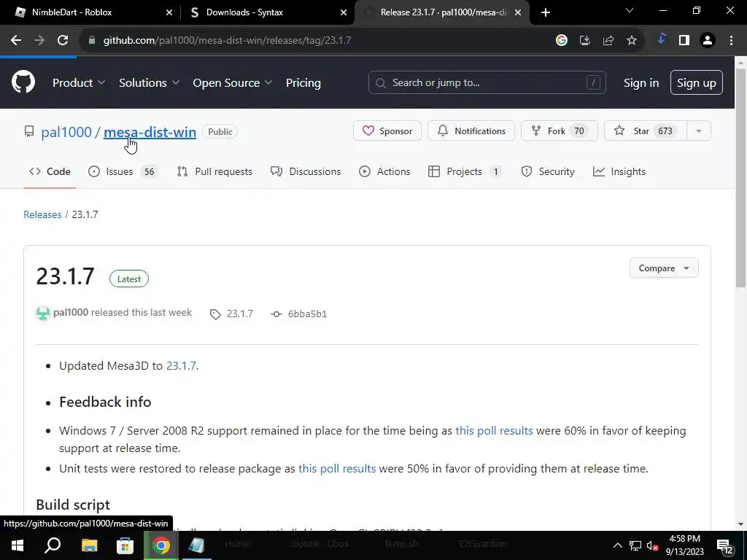Screen dimensions: 747x560
Task: Open the 6bba5b1 commit link
Action: point(307,314)
